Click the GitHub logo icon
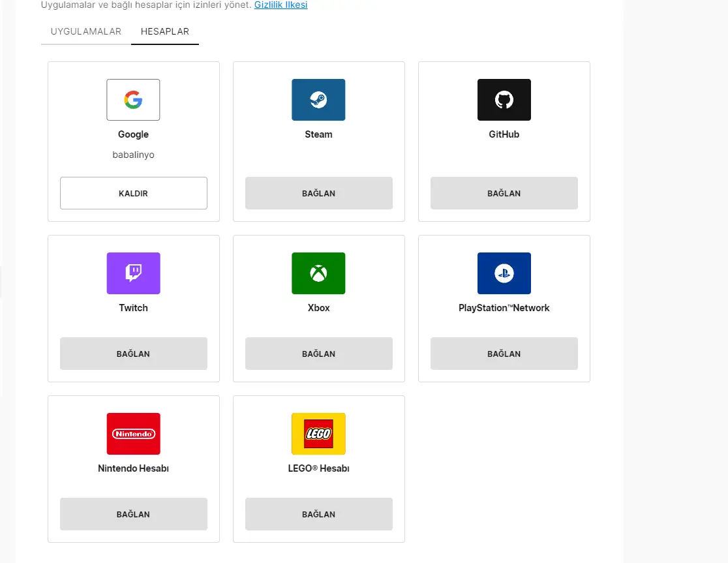 click(504, 100)
